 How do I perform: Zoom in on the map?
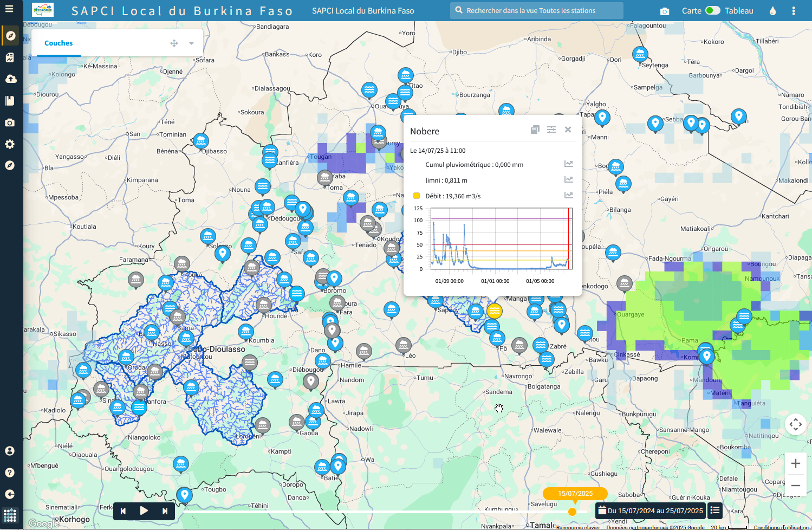coord(796,463)
